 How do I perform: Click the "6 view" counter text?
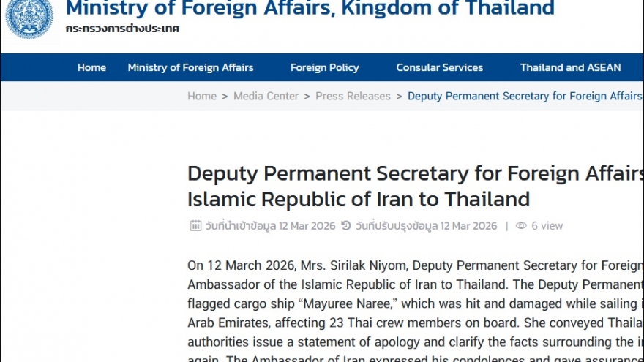[x=547, y=226]
